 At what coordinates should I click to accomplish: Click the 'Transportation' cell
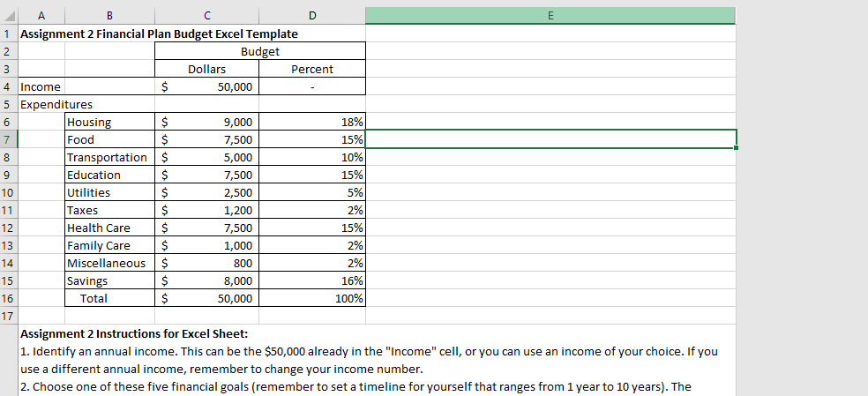tap(109, 157)
